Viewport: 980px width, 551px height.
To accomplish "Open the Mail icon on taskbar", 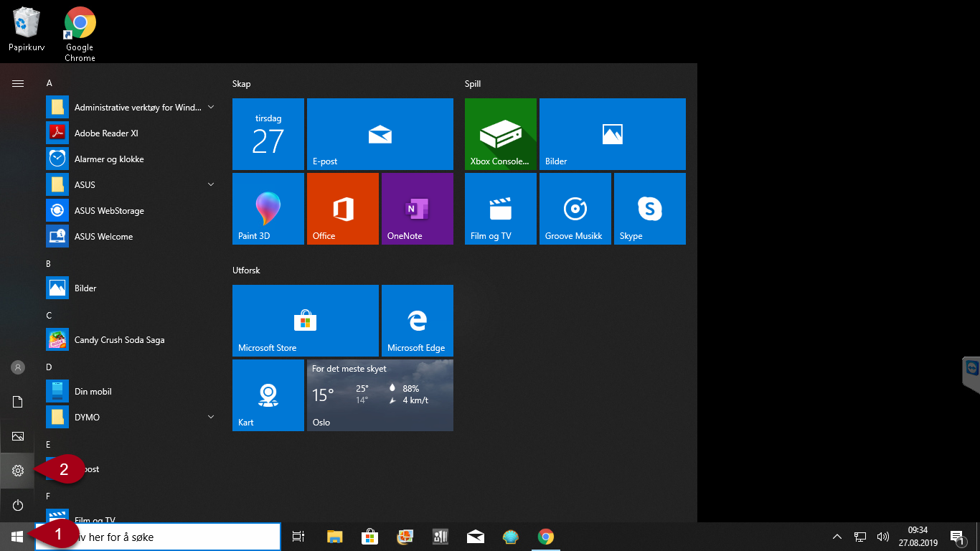I will (x=475, y=537).
